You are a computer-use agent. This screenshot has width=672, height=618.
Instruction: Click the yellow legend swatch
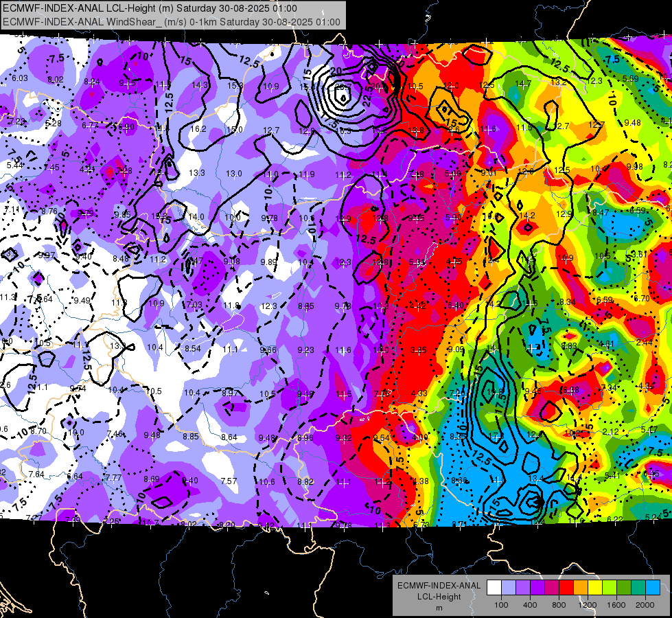[595, 588]
